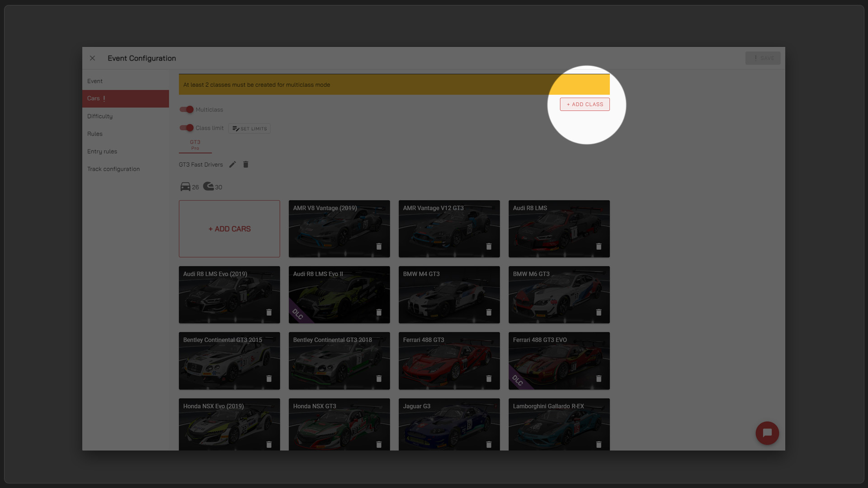The width and height of the screenshot is (868, 488).
Task: Remove the Audi R8 LMS Evo II car
Action: [x=379, y=312]
